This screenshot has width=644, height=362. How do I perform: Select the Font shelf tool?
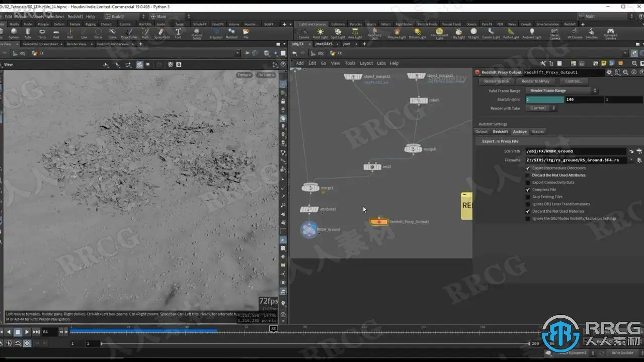click(178, 33)
